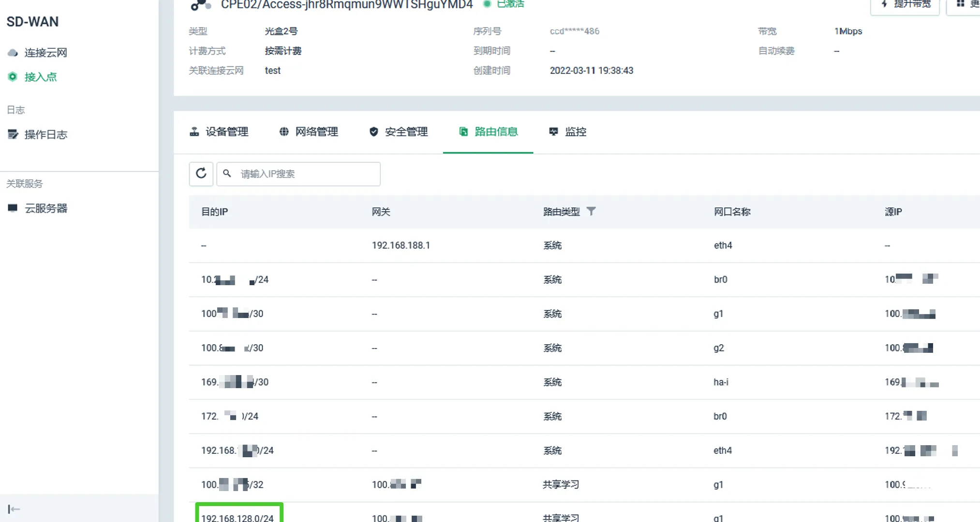Click the serial number ccd*****486
This screenshot has height=522, width=980.
point(575,31)
